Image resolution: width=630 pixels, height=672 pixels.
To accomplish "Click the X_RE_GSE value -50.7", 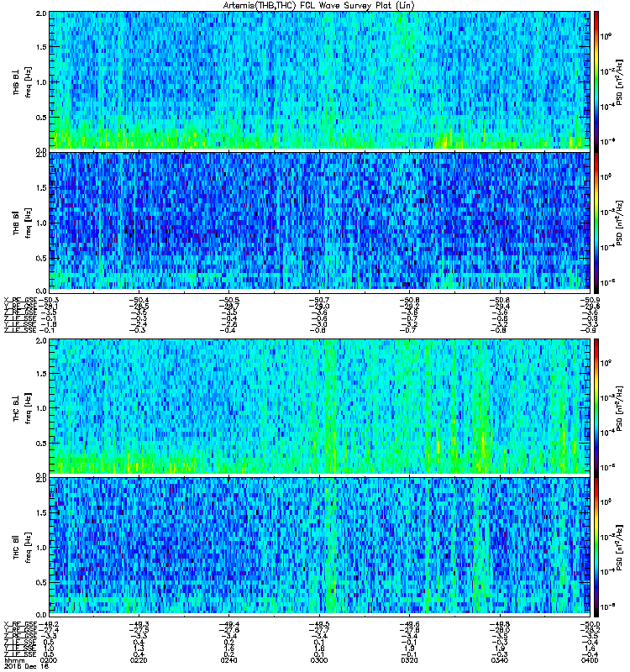I will (319, 300).
